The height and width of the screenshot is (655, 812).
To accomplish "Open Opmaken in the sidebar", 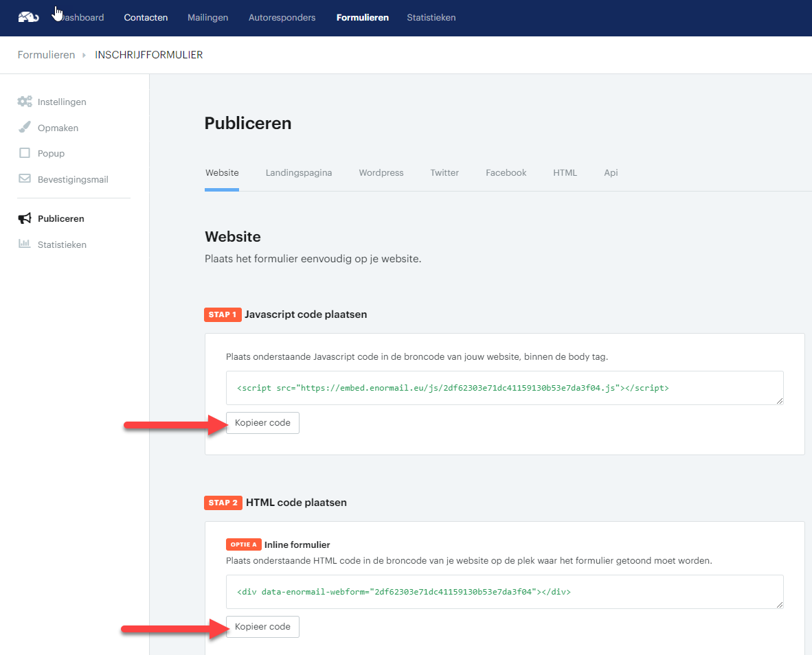I will [x=58, y=128].
